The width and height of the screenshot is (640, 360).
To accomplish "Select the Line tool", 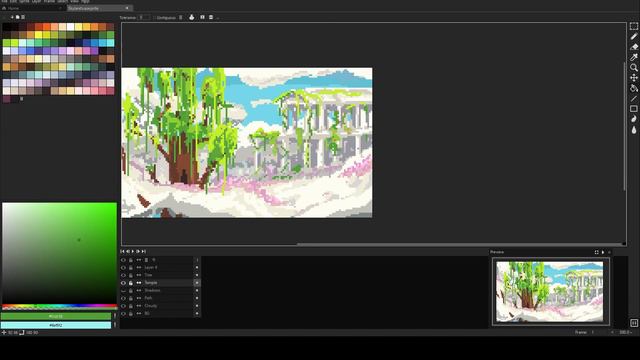I will click(x=633, y=98).
